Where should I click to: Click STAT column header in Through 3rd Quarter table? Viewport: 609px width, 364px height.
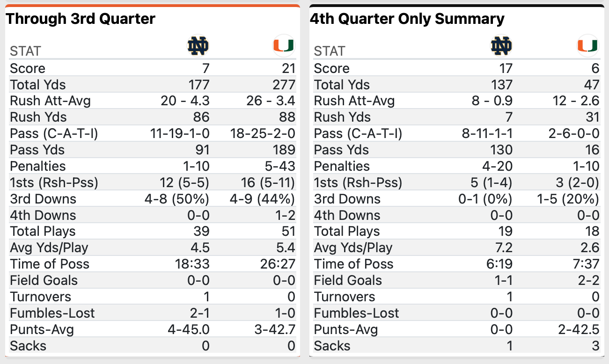coord(25,51)
